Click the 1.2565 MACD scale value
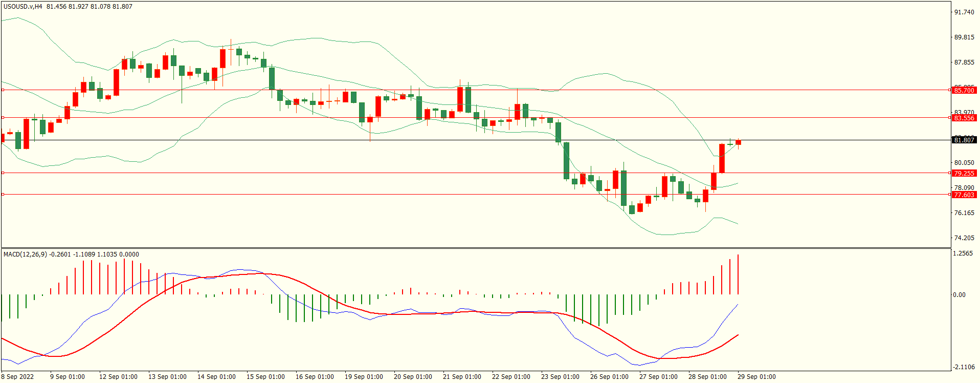 coord(963,253)
